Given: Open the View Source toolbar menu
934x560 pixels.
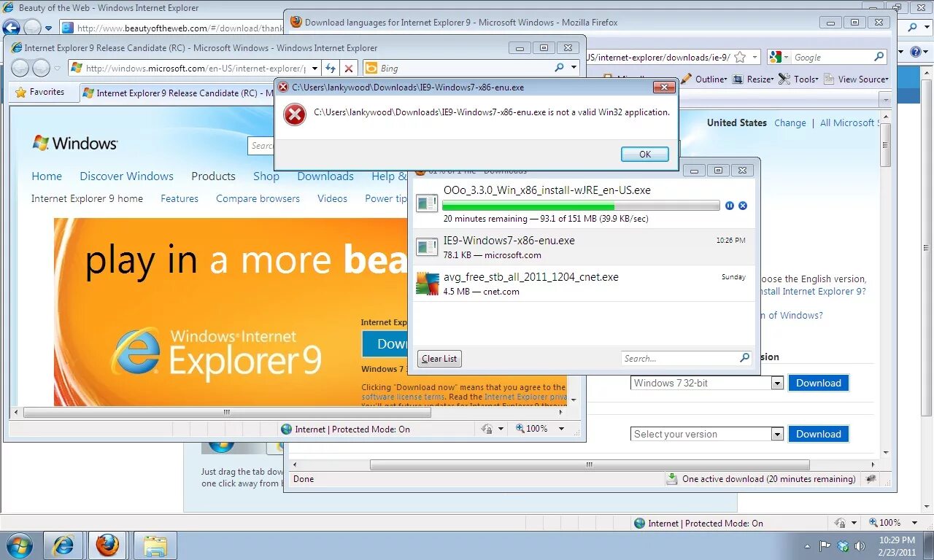Looking at the screenshot, I should [x=856, y=79].
